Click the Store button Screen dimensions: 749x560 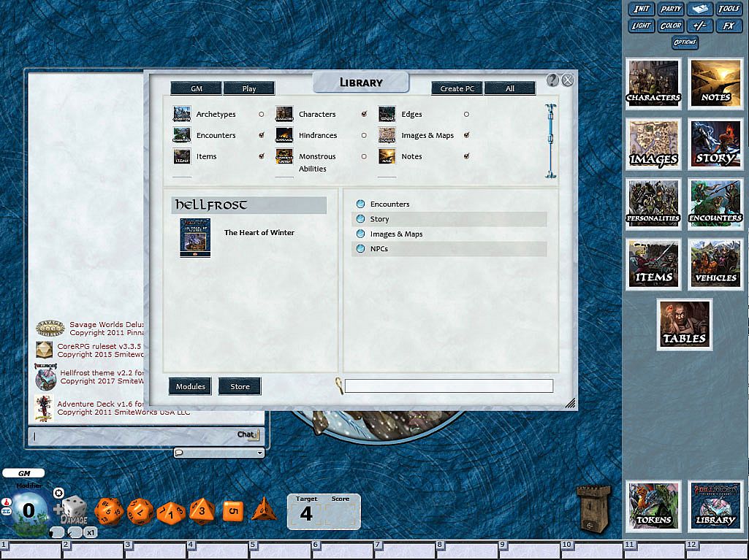pos(240,386)
